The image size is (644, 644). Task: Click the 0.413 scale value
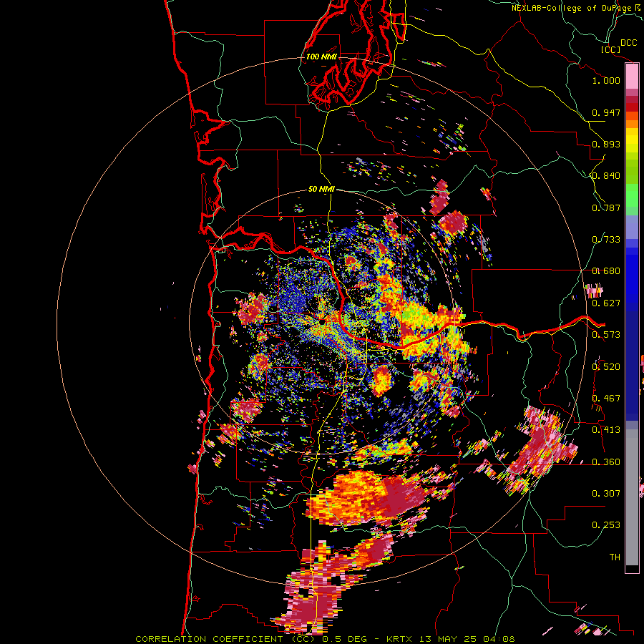(606, 430)
